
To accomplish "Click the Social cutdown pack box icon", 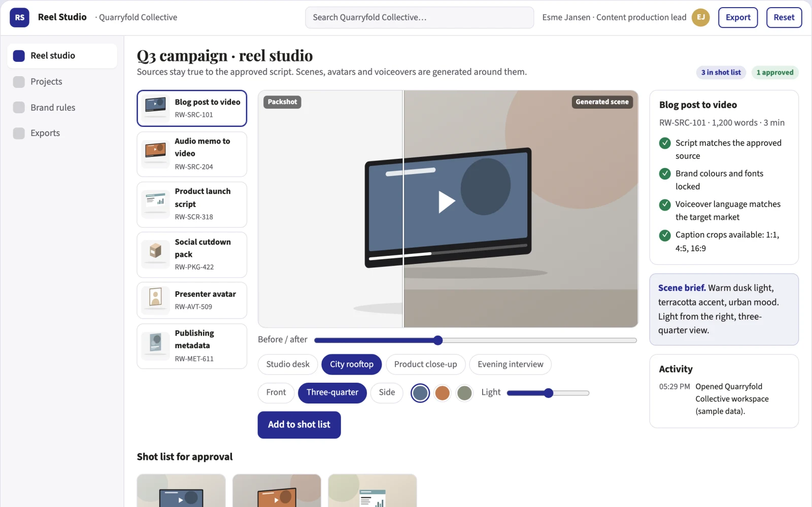I will pyautogui.click(x=155, y=255).
